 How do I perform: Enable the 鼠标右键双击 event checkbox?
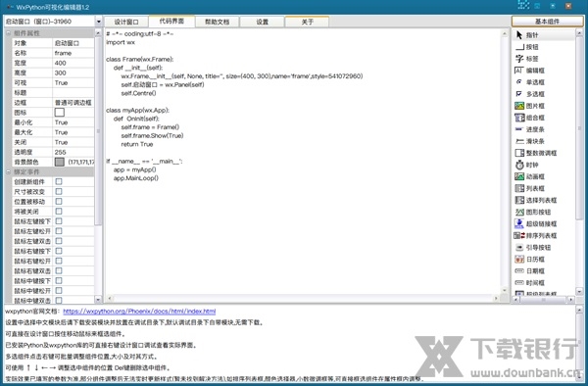(59, 271)
